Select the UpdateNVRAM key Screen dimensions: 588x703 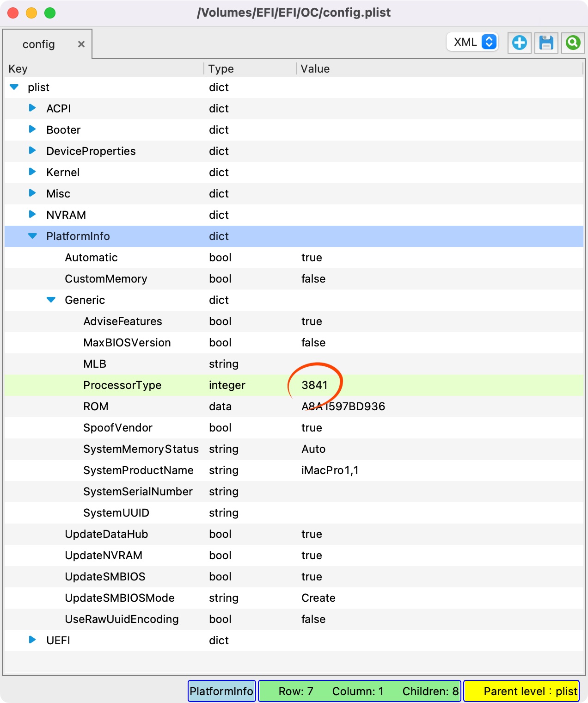point(104,555)
